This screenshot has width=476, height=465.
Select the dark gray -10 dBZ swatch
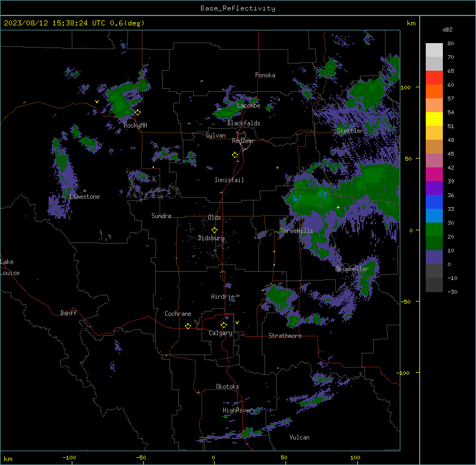[434, 285]
